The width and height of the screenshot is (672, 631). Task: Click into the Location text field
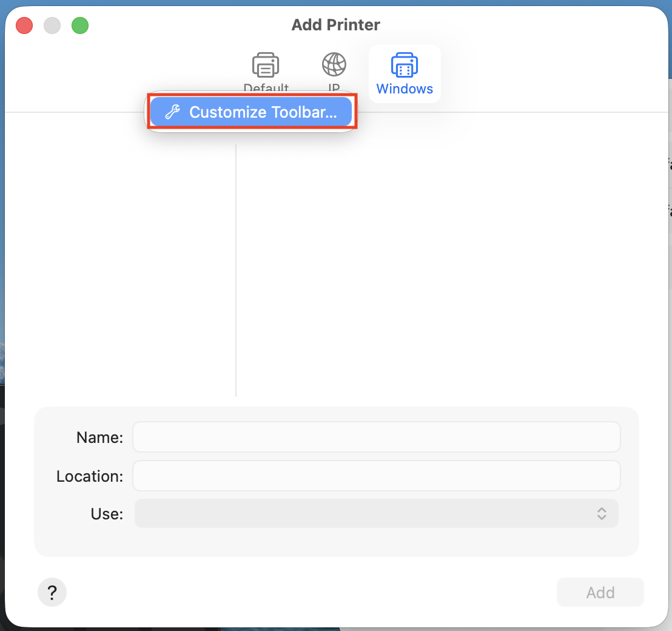coord(376,476)
